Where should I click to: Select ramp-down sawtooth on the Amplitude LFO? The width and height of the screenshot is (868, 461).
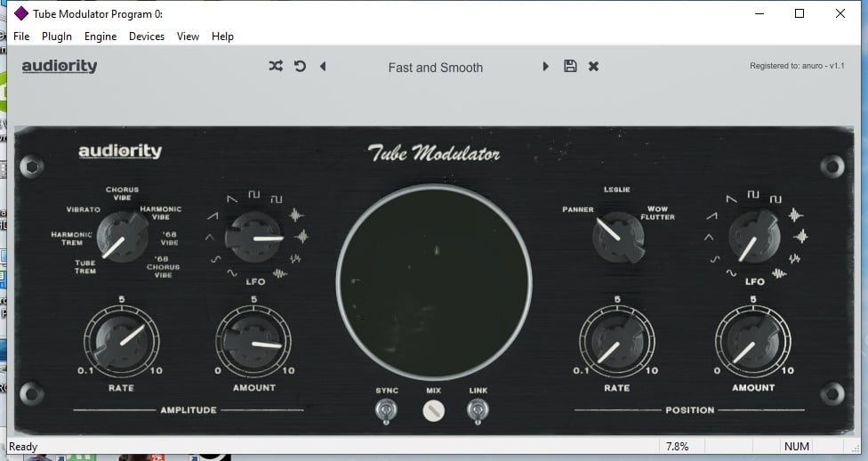[x=232, y=198]
